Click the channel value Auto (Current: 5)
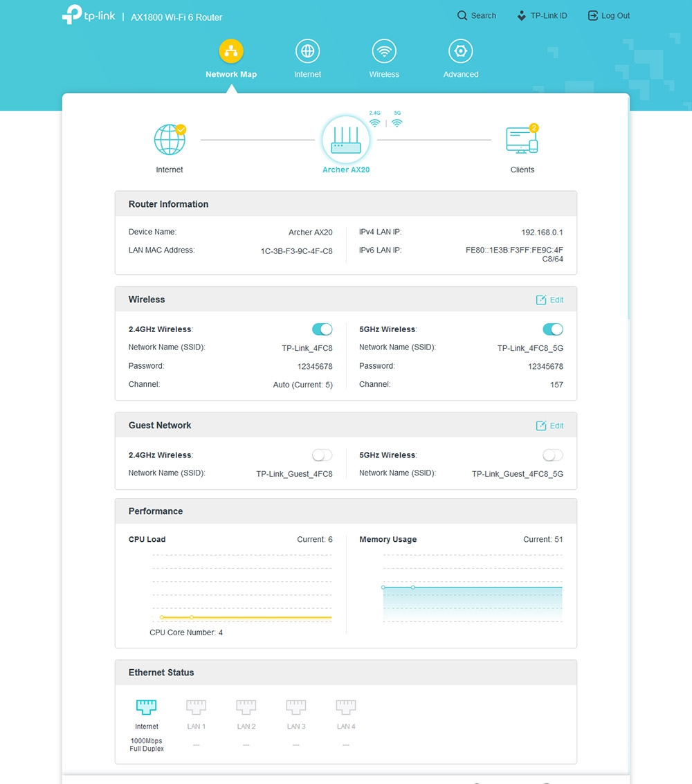Screen dimensions: 692x784 tap(303, 385)
